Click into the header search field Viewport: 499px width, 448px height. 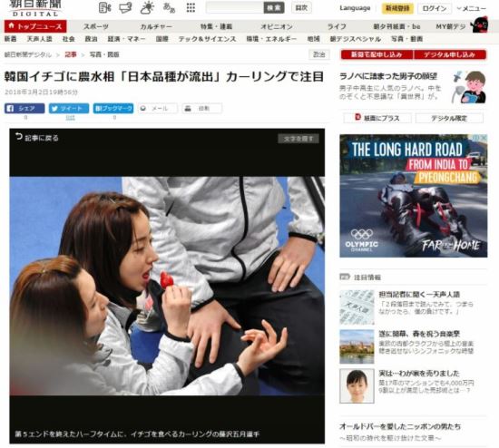[235, 7]
